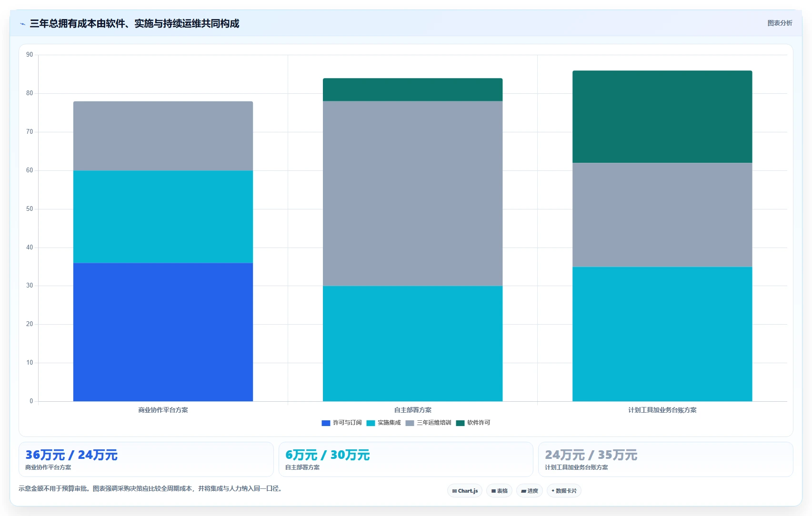
Task: Click the gray 三年运维培训 segment of 计划工具加业务台账方案
Action: click(x=662, y=215)
